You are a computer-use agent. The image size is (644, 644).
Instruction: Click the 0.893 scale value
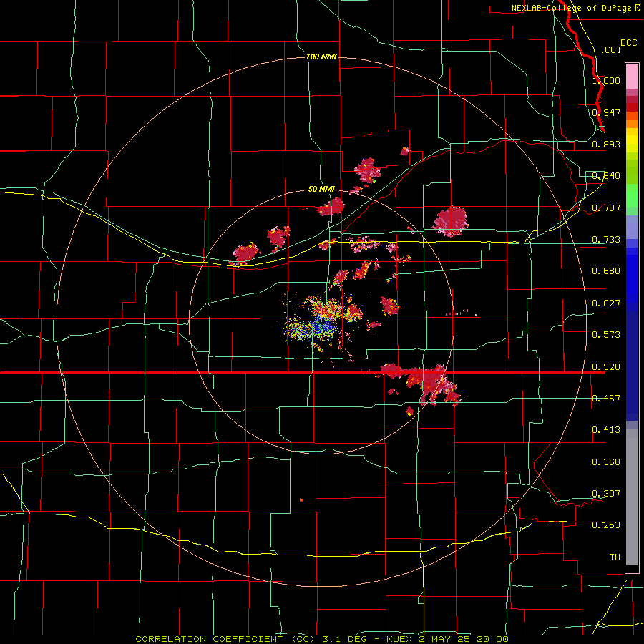(606, 144)
